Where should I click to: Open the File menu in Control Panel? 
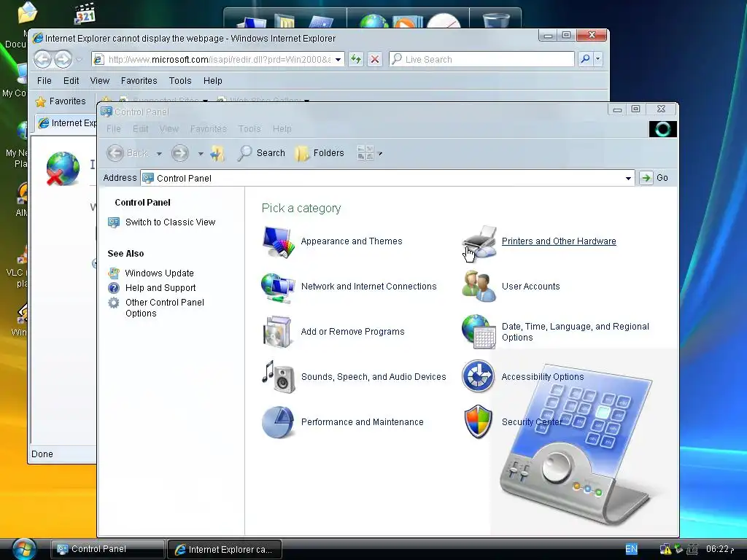coord(113,129)
